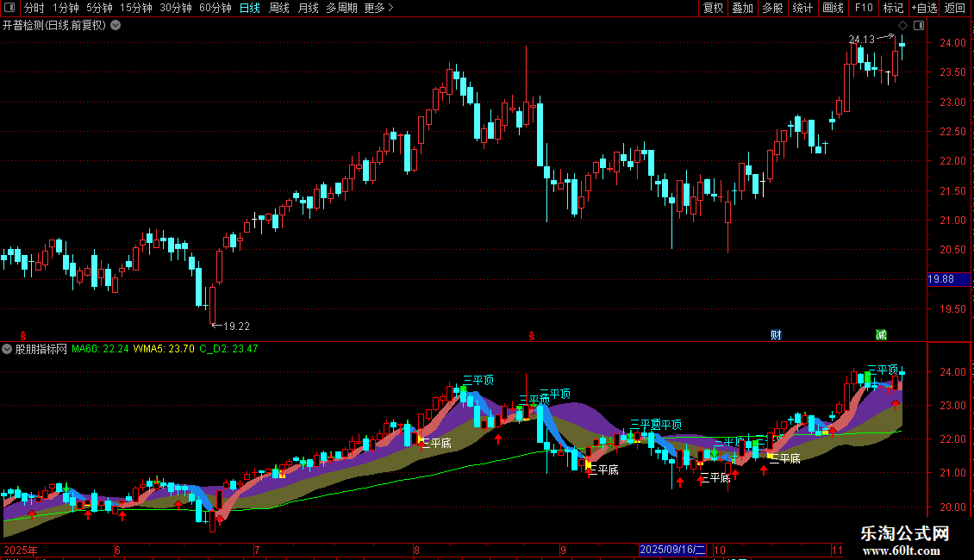Open 多周期 multi-period view
Viewport: 974px width, 560px height.
[x=341, y=8]
